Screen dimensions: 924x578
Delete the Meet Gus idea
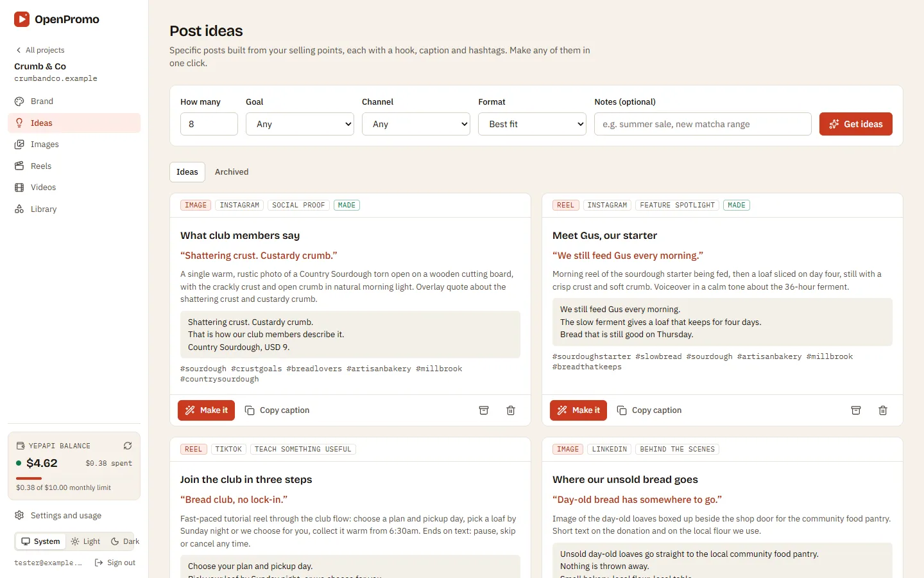[x=883, y=410]
